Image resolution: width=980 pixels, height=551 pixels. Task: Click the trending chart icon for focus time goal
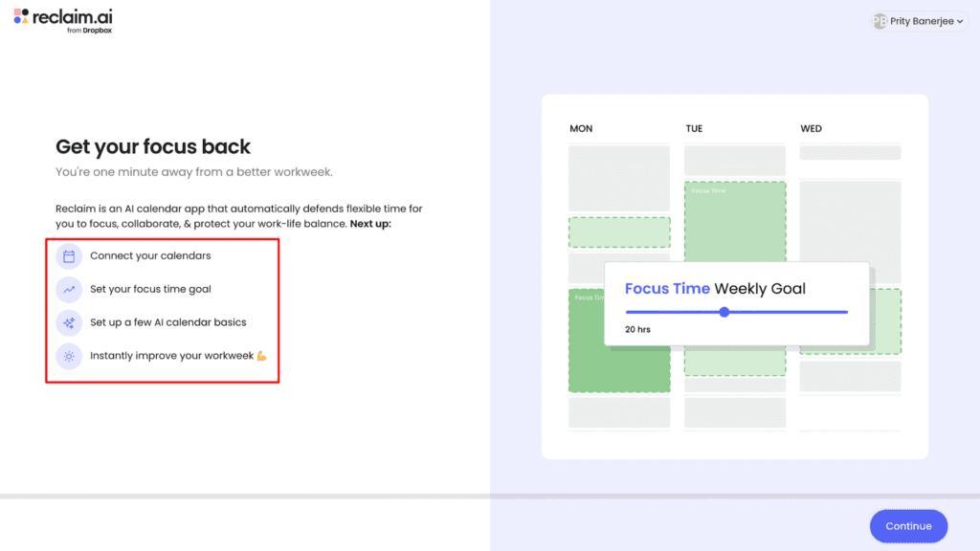[67, 289]
